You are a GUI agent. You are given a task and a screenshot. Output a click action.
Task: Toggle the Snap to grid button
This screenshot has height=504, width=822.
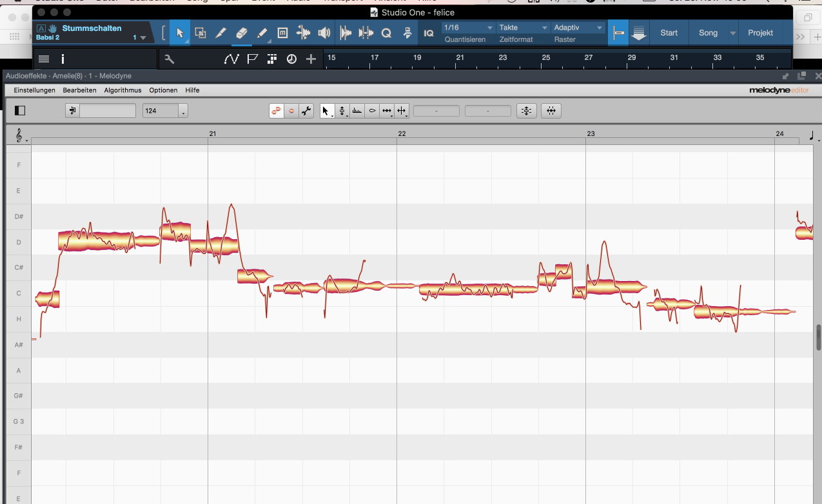618,33
